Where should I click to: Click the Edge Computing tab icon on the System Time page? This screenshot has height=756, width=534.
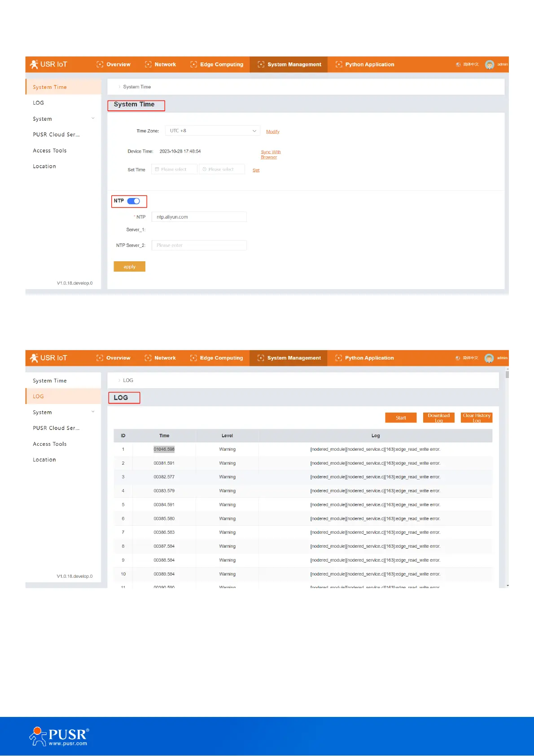(x=194, y=65)
